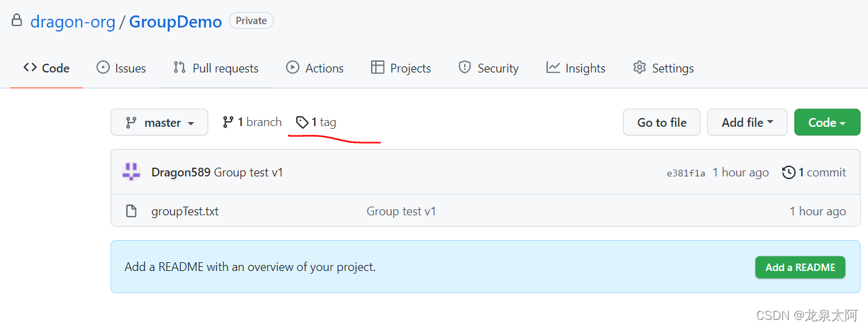Switch to the Code tab
This screenshot has width=868, height=328.
click(x=46, y=68)
